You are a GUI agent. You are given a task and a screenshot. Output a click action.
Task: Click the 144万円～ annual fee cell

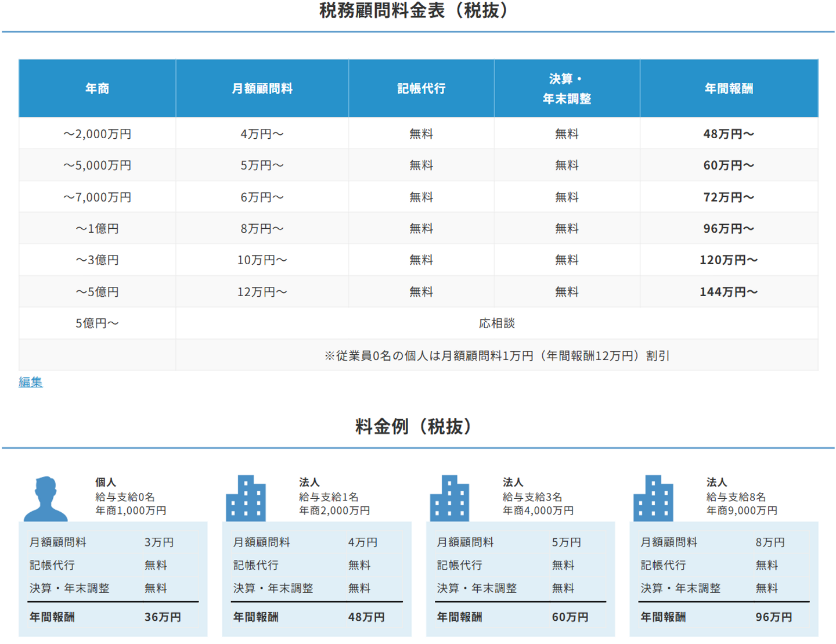(x=729, y=292)
